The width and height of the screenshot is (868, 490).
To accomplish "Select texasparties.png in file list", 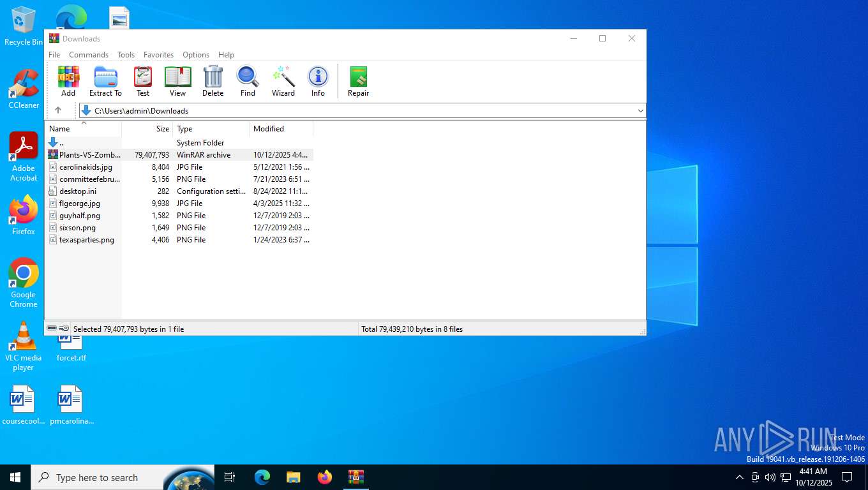I will click(x=87, y=240).
